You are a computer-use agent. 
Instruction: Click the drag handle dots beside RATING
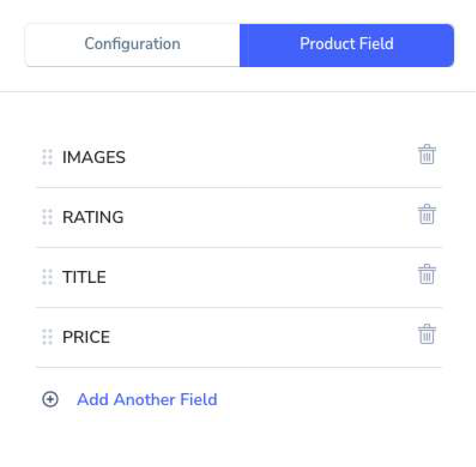point(47,217)
